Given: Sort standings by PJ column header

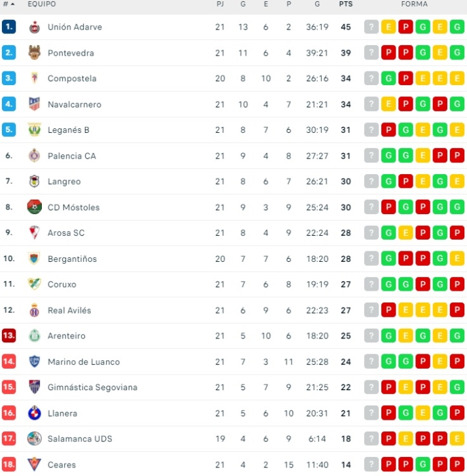Looking at the screenshot, I should point(220,4).
